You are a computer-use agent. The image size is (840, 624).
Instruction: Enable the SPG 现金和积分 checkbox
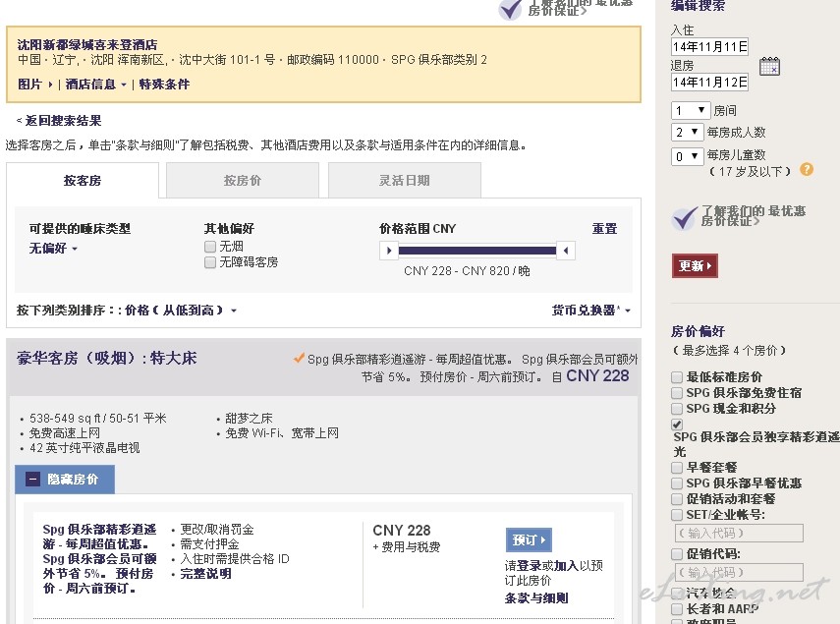point(677,409)
